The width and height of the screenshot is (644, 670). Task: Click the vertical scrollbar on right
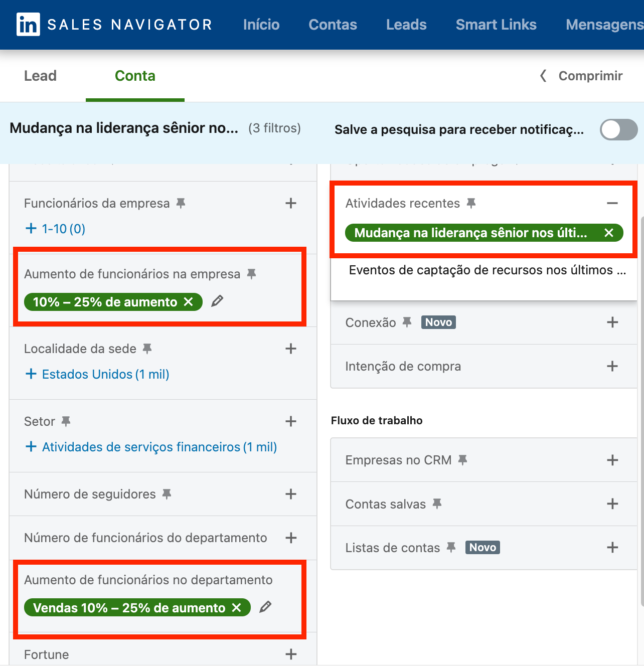[x=641, y=411]
